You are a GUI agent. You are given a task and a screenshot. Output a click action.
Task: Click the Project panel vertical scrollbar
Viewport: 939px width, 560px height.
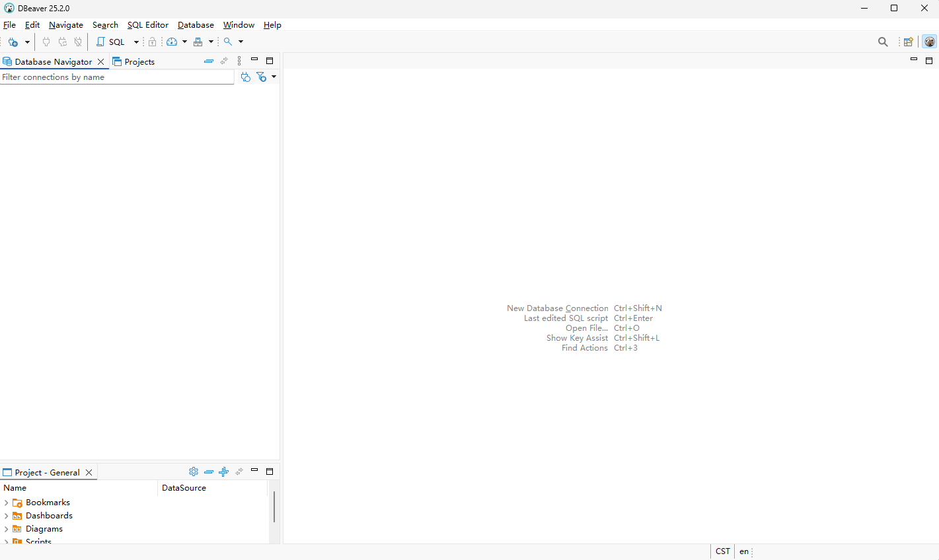click(x=274, y=507)
